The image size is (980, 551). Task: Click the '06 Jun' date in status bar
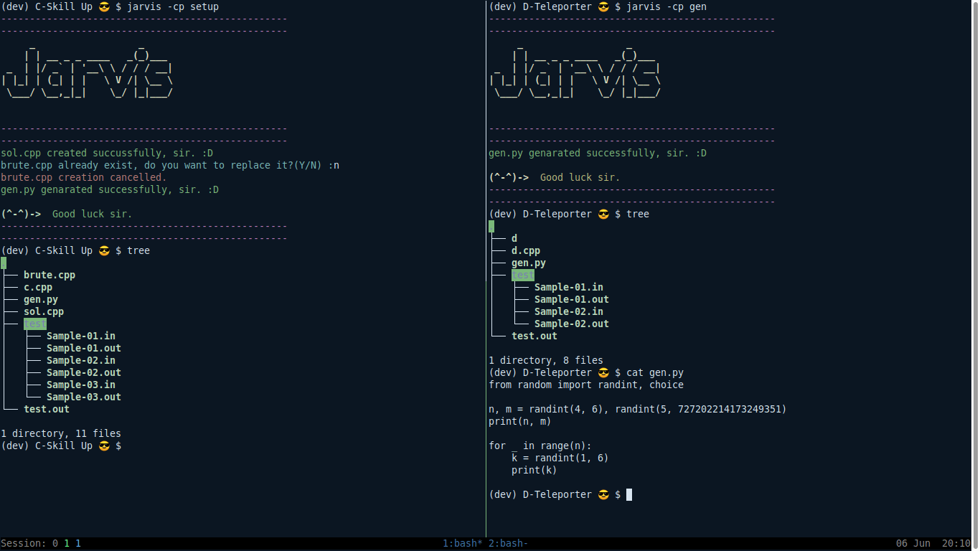tap(913, 543)
